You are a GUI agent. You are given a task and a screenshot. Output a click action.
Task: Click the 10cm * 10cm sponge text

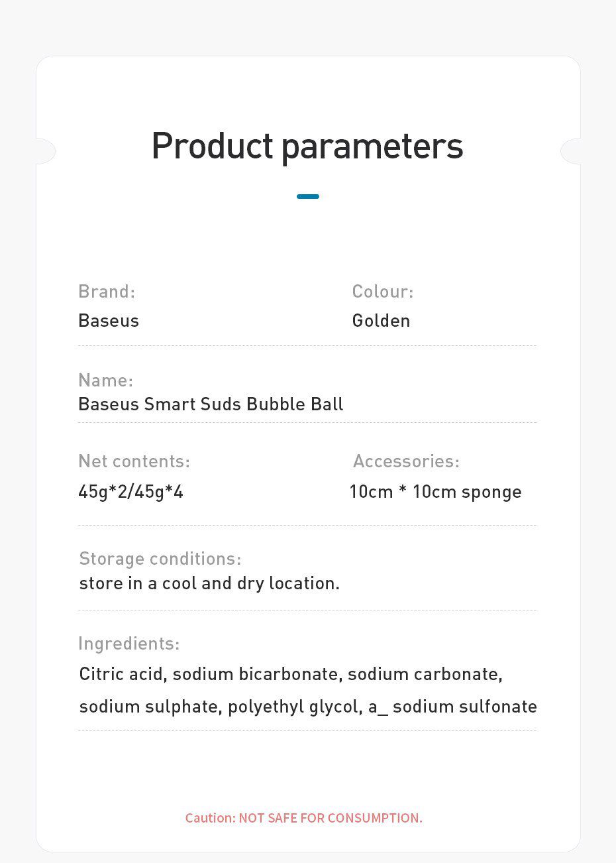pyautogui.click(x=436, y=492)
